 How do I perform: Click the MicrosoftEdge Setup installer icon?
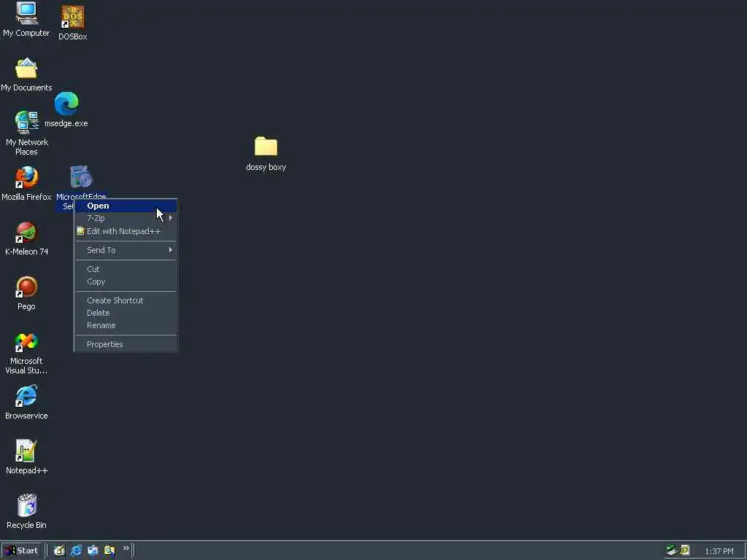coord(81,176)
